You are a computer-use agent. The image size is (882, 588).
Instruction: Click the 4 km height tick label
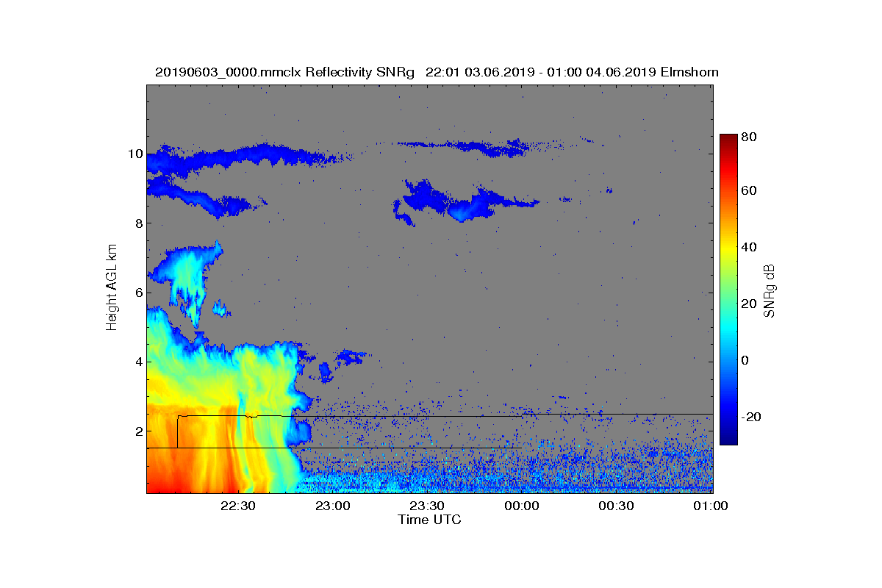click(138, 362)
